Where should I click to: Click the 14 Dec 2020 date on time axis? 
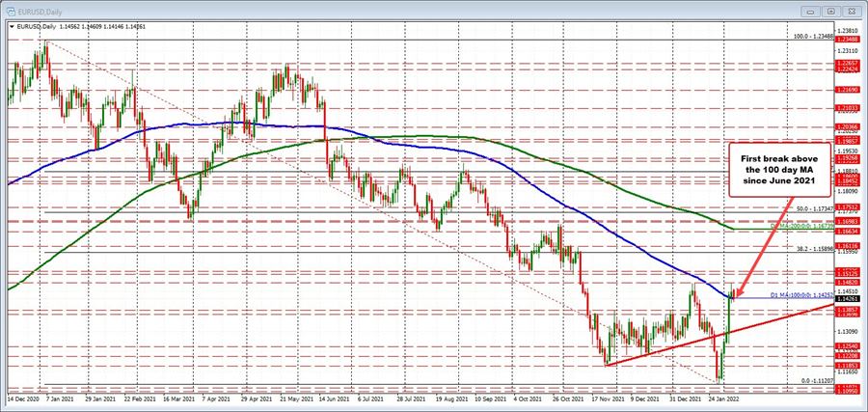[21, 398]
